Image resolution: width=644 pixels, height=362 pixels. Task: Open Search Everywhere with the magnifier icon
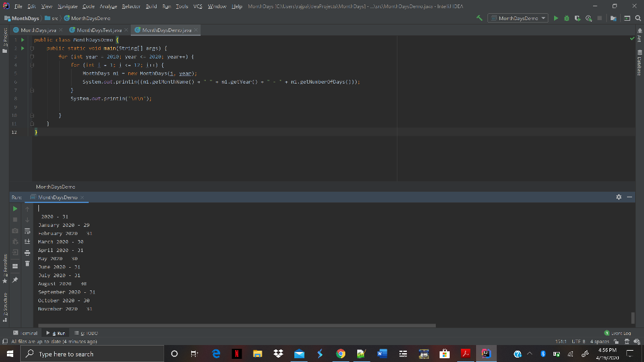click(638, 18)
